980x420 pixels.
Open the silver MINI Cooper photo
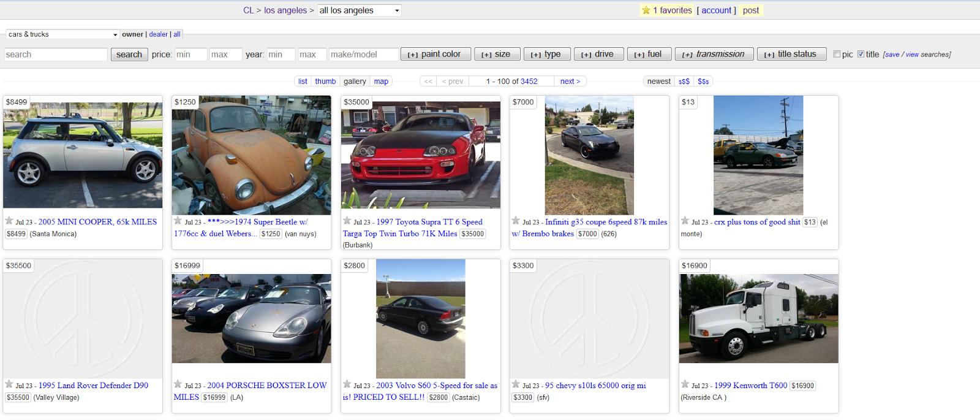(83, 155)
